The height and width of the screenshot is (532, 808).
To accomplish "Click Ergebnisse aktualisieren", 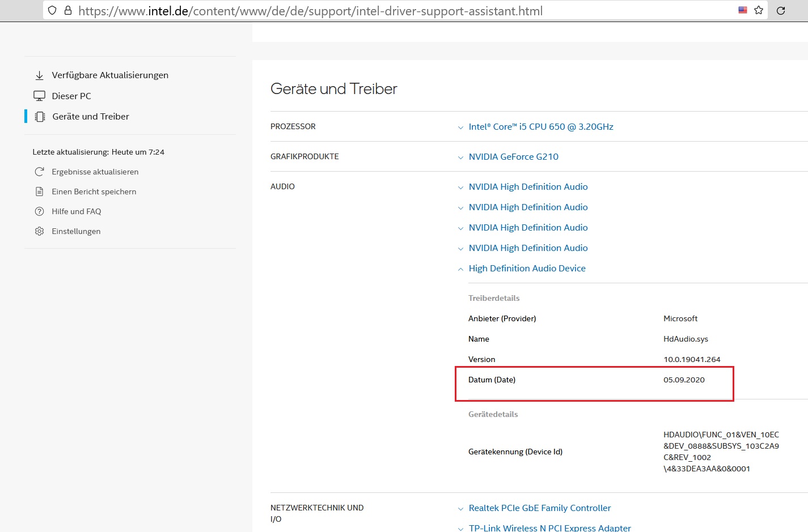I will pos(95,172).
